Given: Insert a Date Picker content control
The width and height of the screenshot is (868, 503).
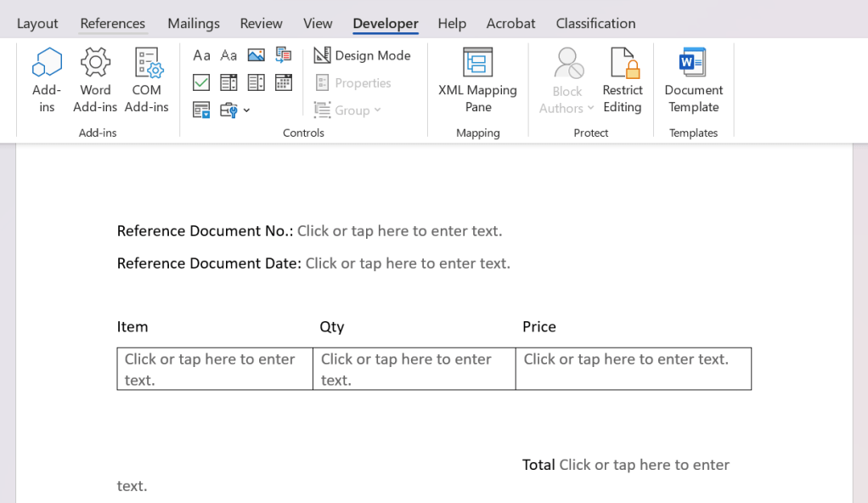Looking at the screenshot, I should [x=284, y=82].
